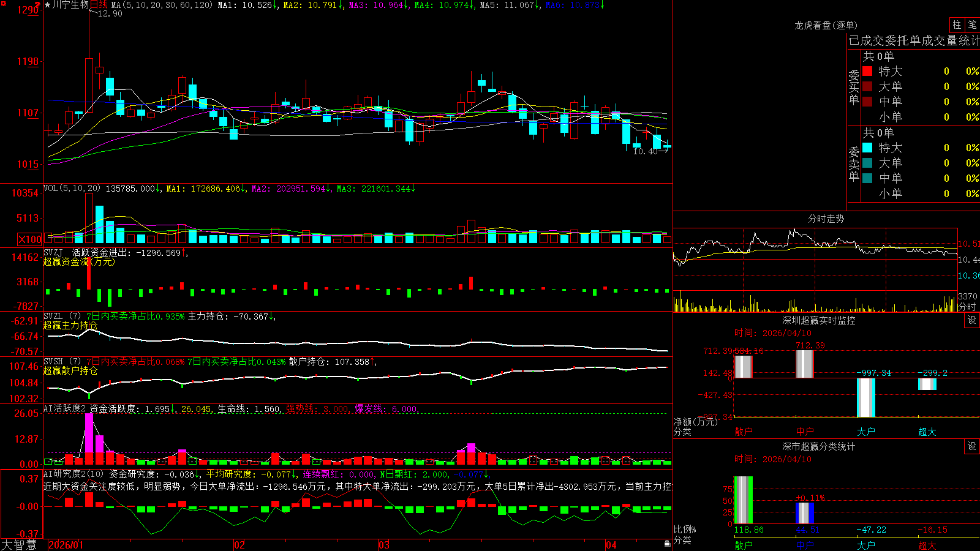Image resolution: width=980 pixels, height=551 pixels.
Task: Select the 深市超赢分类统计 panel title
Action: pos(819,446)
